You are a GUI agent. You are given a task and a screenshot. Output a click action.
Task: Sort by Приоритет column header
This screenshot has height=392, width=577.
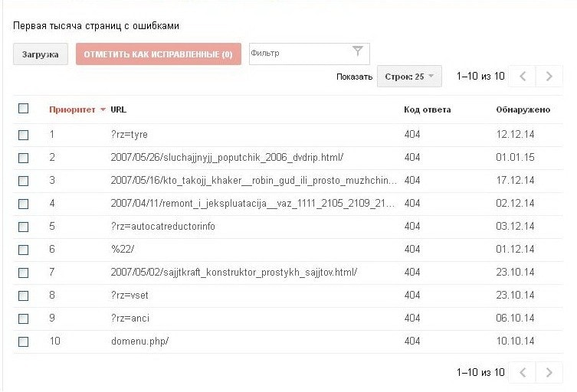[x=72, y=109]
